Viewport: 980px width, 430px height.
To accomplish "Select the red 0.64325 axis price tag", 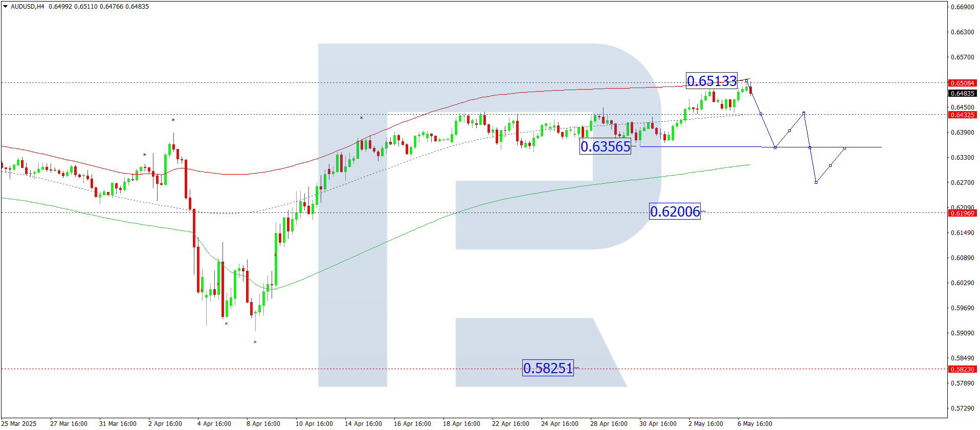I will coord(962,115).
